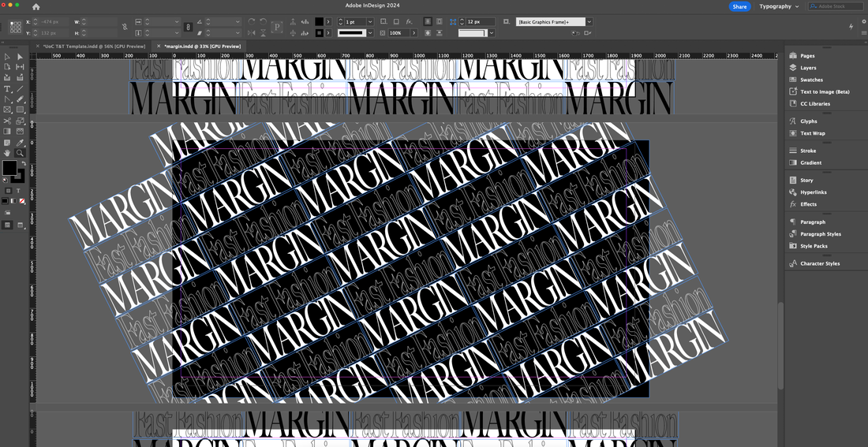Open the reference point locator grid

tap(16, 27)
